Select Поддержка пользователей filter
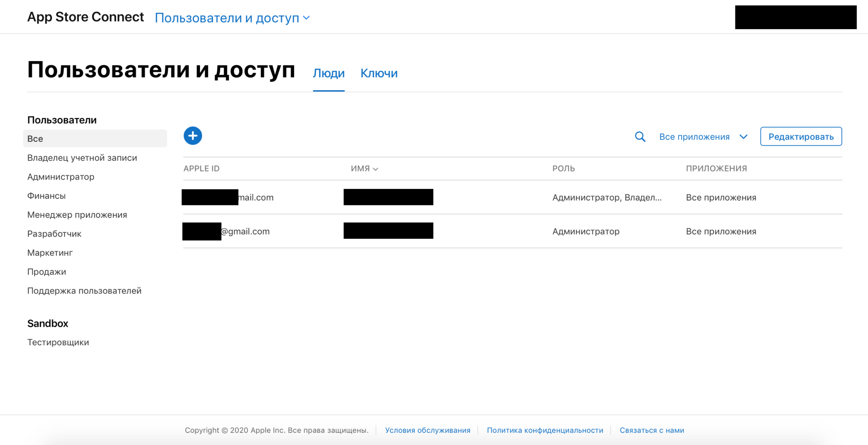 pyautogui.click(x=84, y=291)
